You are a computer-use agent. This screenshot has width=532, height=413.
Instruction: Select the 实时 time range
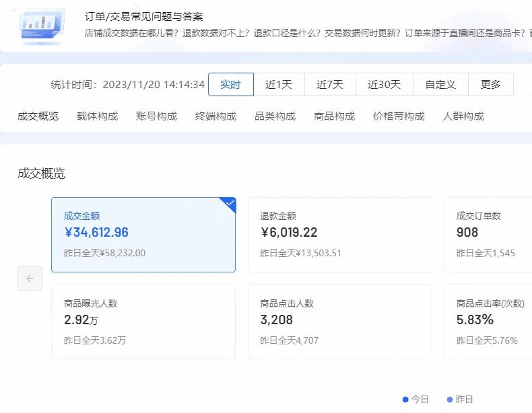[231, 84]
